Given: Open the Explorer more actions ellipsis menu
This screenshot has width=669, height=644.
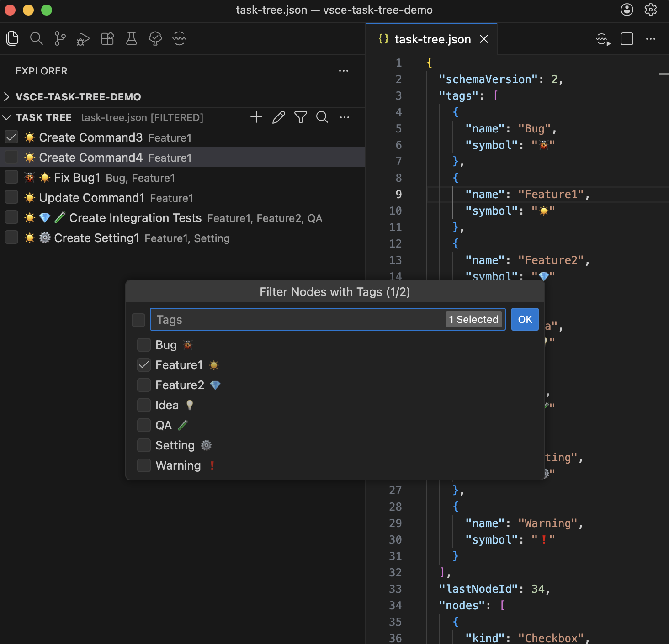Looking at the screenshot, I should [344, 71].
